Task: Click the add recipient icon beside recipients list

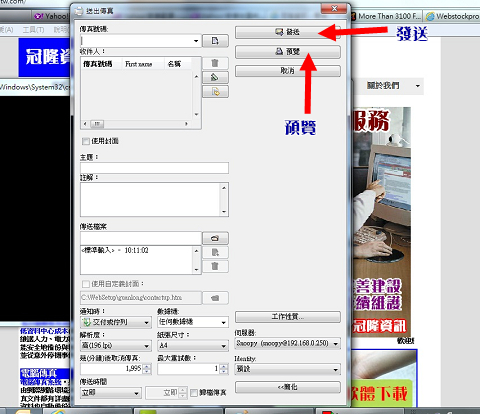Action: pyautogui.click(x=215, y=77)
